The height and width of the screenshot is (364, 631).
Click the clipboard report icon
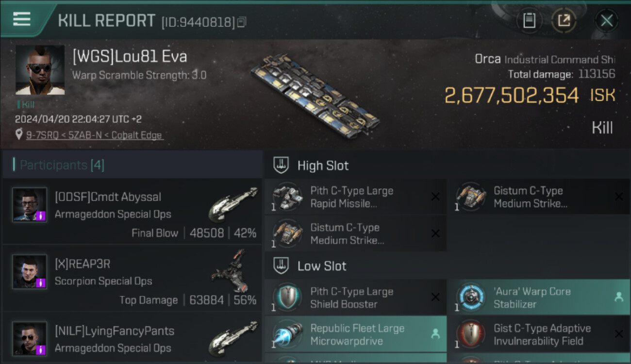[529, 20]
